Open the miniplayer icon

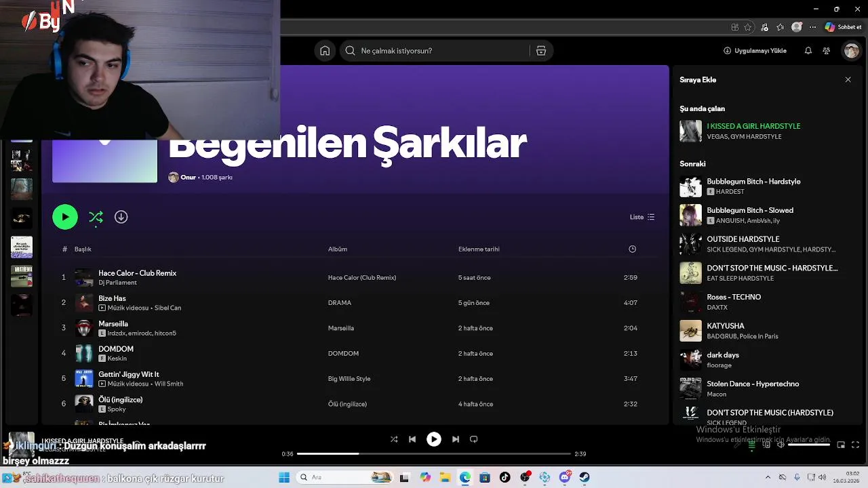(x=841, y=445)
